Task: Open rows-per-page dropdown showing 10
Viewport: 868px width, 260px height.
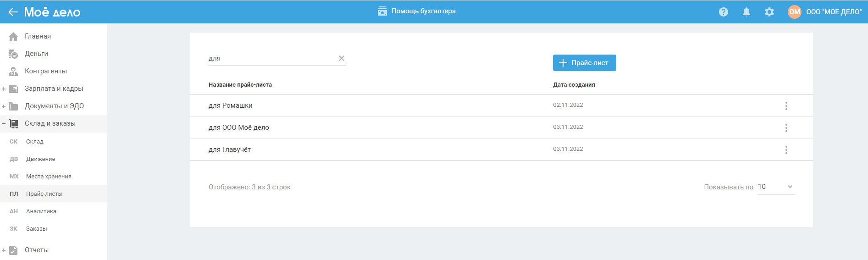Action: (776, 187)
